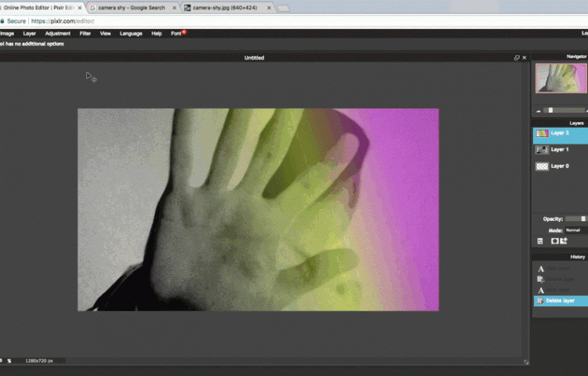Click the Navigator zoom-out mountain icon

(539, 111)
